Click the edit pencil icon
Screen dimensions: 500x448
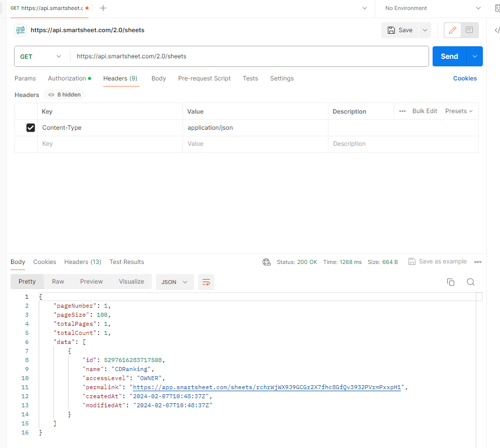pyautogui.click(x=453, y=30)
